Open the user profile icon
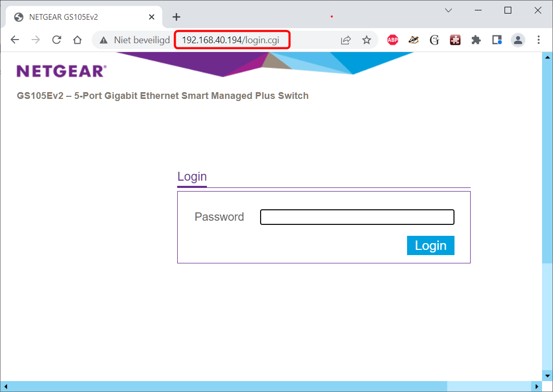The image size is (553, 392). pyautogui.click(x=518, y=40)
